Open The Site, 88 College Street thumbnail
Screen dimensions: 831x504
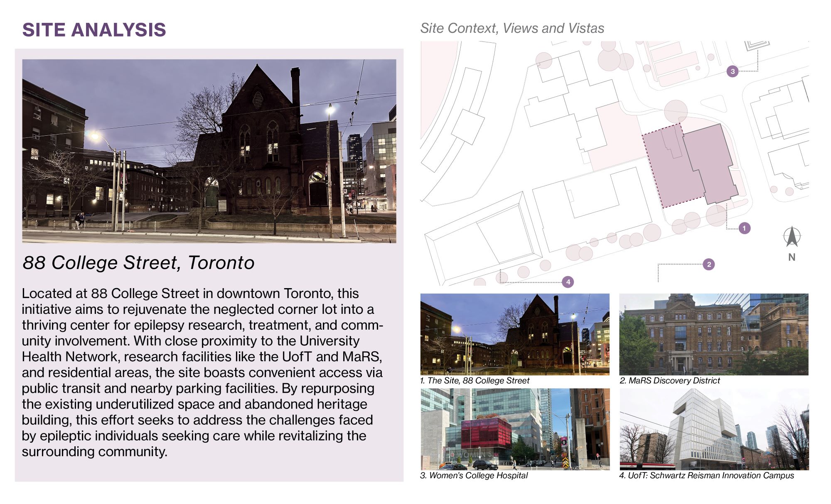click(x=515, y=334)
